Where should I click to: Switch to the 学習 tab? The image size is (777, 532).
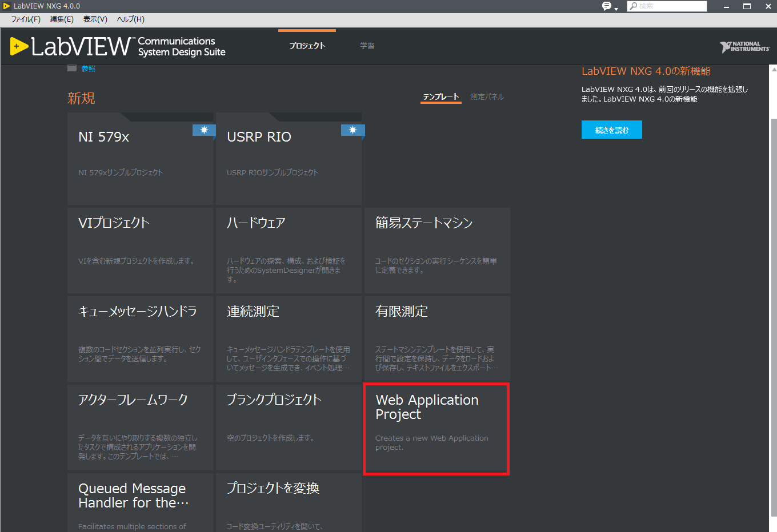(367, 46)
